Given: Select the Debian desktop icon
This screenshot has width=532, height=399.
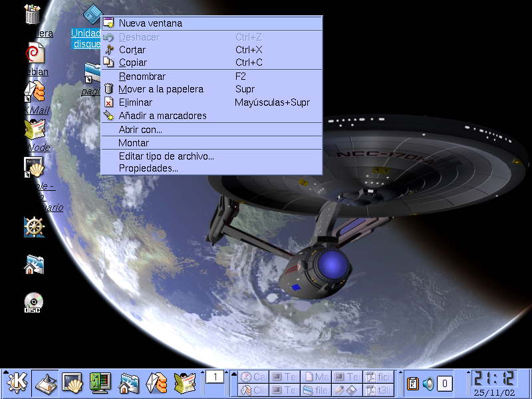Looking at the screenshot, I should [x=35, y=53].
